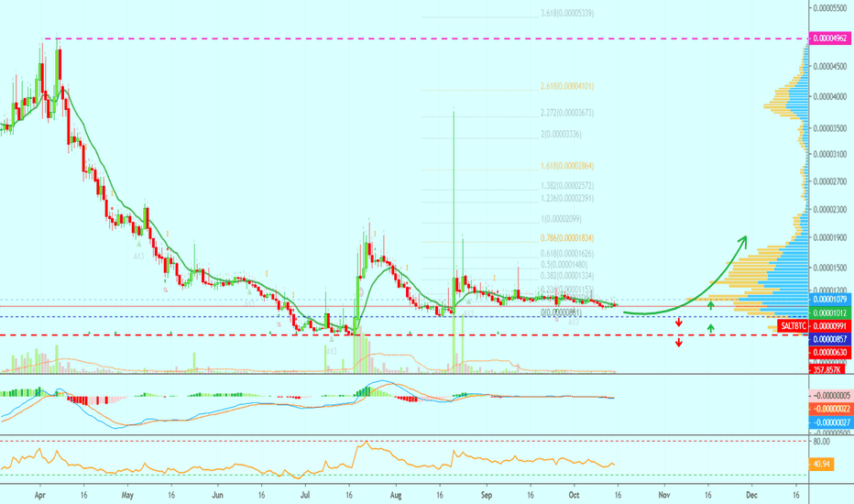Viewport: 854px width, 504px height.
Task: Select the dark blue dotted horizontal line
Action: click(x=403, y=317)
